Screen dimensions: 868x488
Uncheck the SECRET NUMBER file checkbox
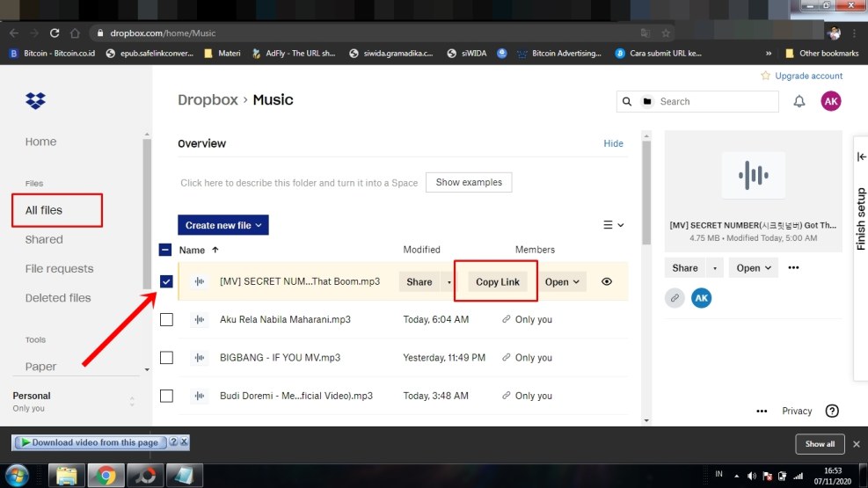(x=166, y=282)
